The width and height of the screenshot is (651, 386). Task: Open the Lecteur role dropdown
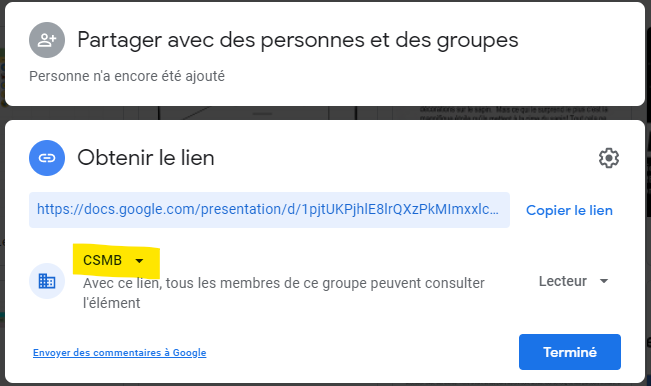[x=574, y=281]
